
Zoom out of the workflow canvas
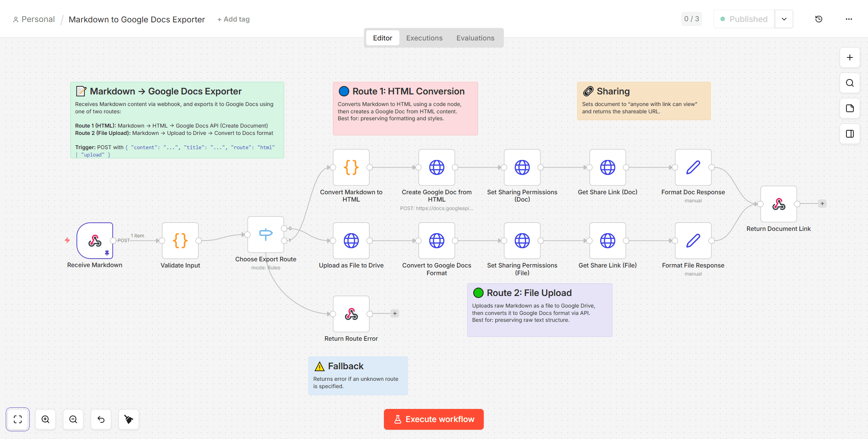[x=73, y=419]
